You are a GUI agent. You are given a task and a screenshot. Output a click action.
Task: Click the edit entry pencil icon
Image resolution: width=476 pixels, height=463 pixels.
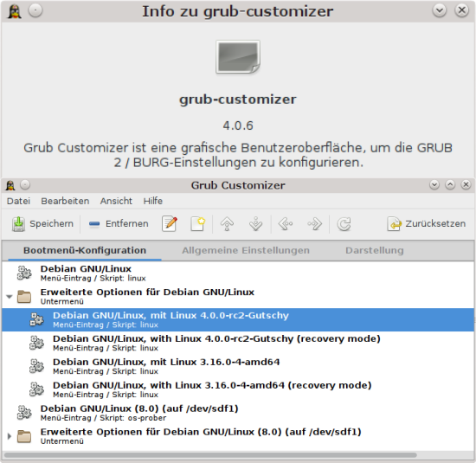coord(170,224)
